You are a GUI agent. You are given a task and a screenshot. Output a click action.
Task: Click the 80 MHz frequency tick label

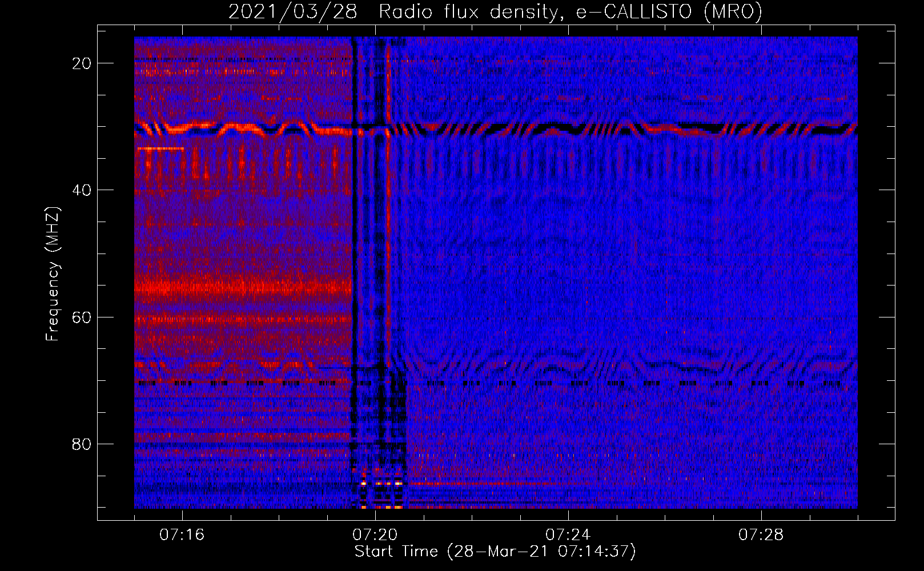coord(82,444)
